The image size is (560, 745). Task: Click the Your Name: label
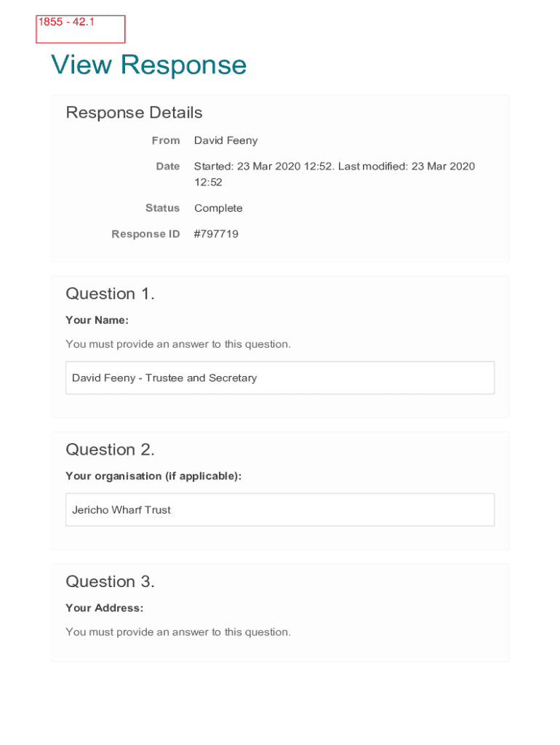pos(97,320)
